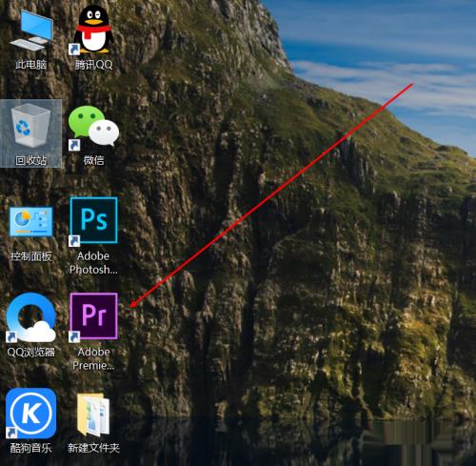Click the 新建文件夹 label text
This screenshot has width=476, height=466.
93,448
